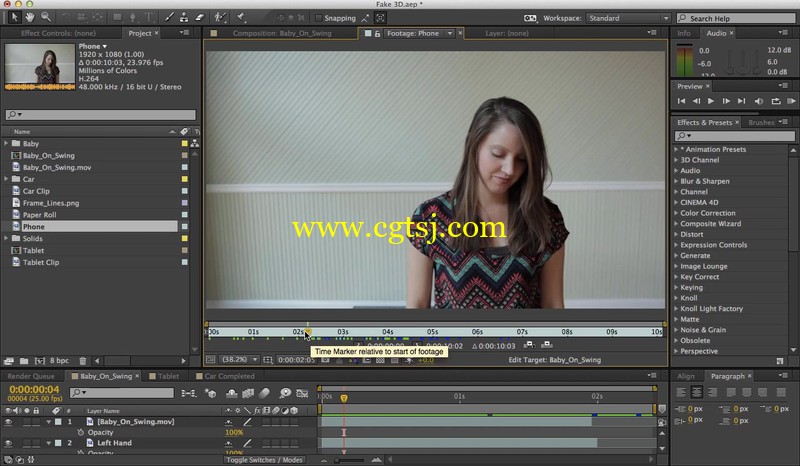
Task: Expand the Solids folder
Action: coord(6,238)
